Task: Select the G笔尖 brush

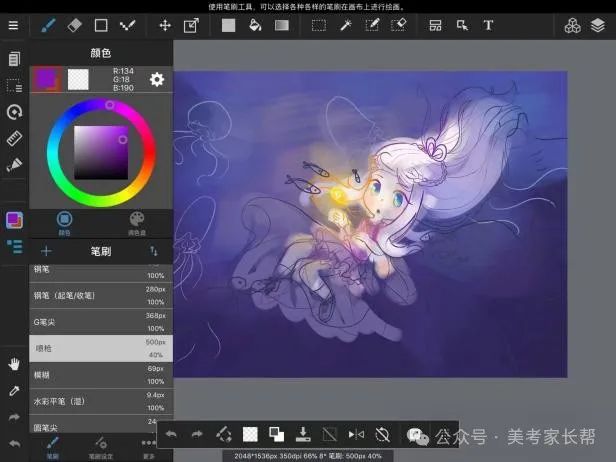Action: [x=101, y=322]
